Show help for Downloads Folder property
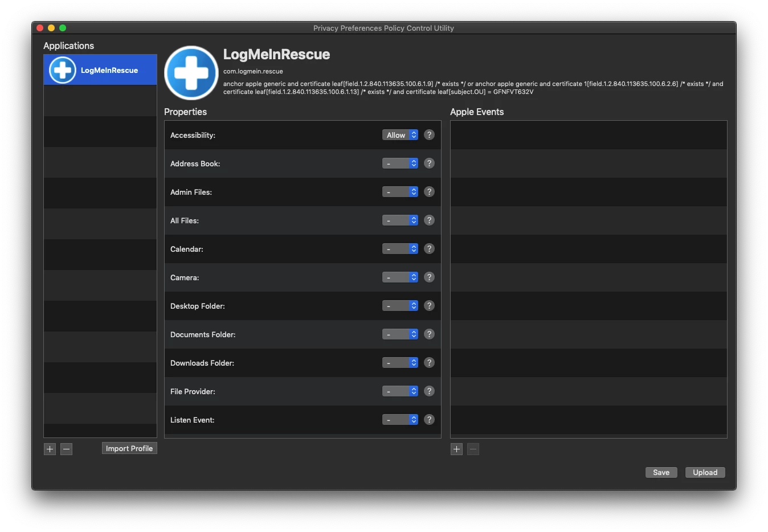The height and width of the screenshot is (532, 768). point(430,363)
